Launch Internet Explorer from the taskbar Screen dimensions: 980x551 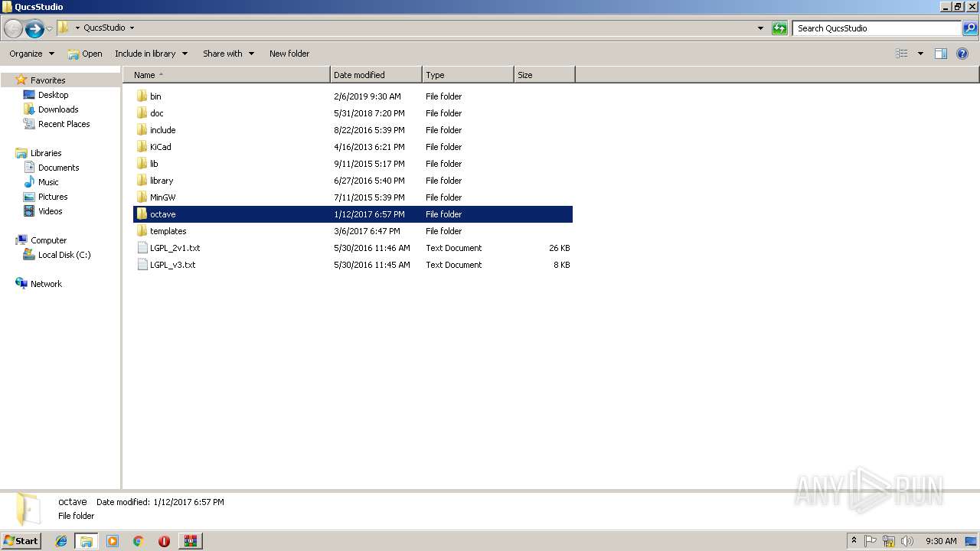(61, 541)
